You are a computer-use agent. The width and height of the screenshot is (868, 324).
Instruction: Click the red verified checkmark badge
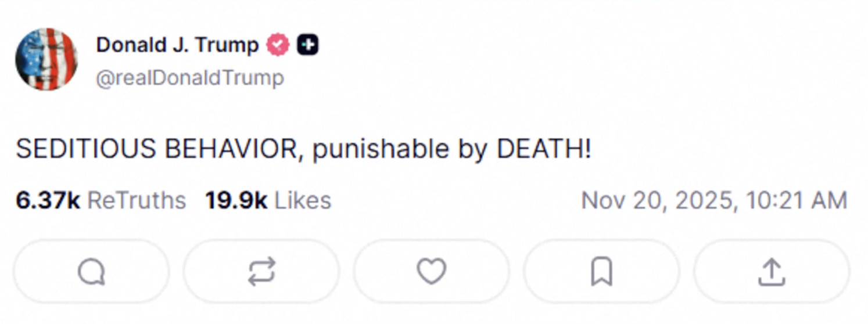pos(278,45)
